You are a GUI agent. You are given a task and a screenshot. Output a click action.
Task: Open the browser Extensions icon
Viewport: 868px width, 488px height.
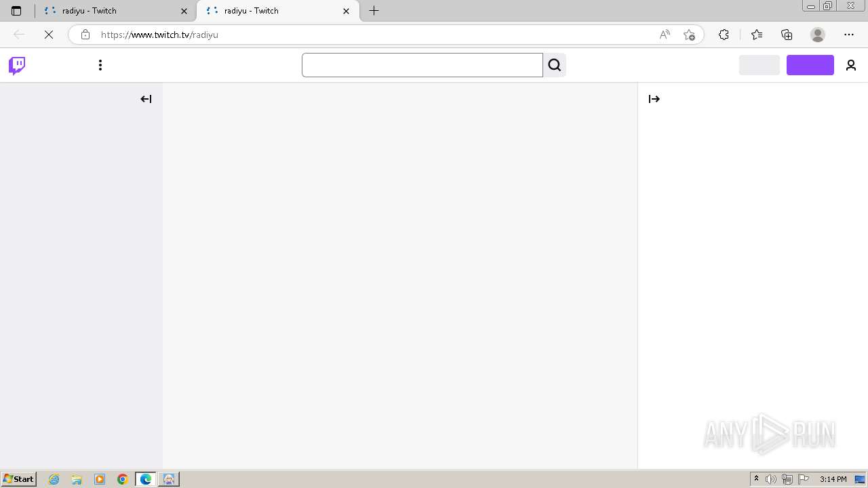coord(724,35)
